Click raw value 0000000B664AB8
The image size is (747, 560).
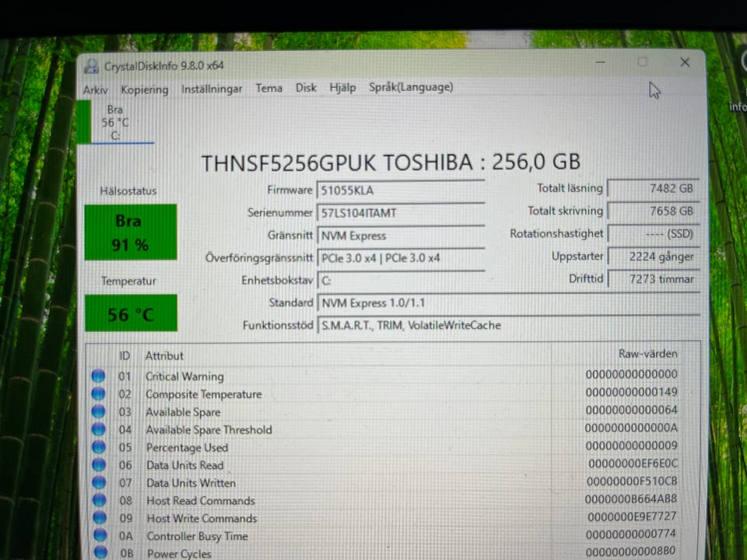point(631,499)
